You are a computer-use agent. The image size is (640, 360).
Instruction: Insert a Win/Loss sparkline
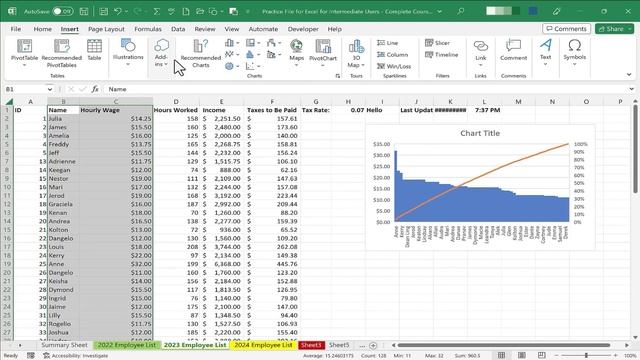[x=394, y=66]
